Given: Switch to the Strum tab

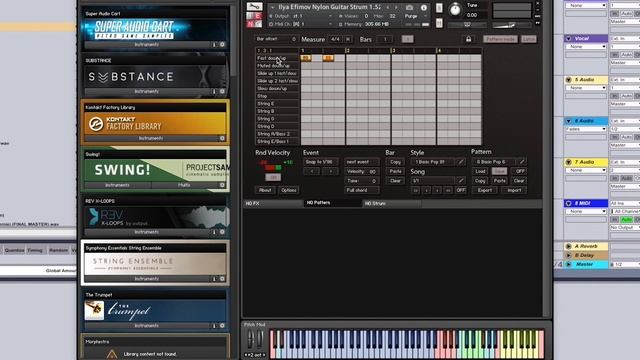Looking at the screenshot, I should (392, 203).
